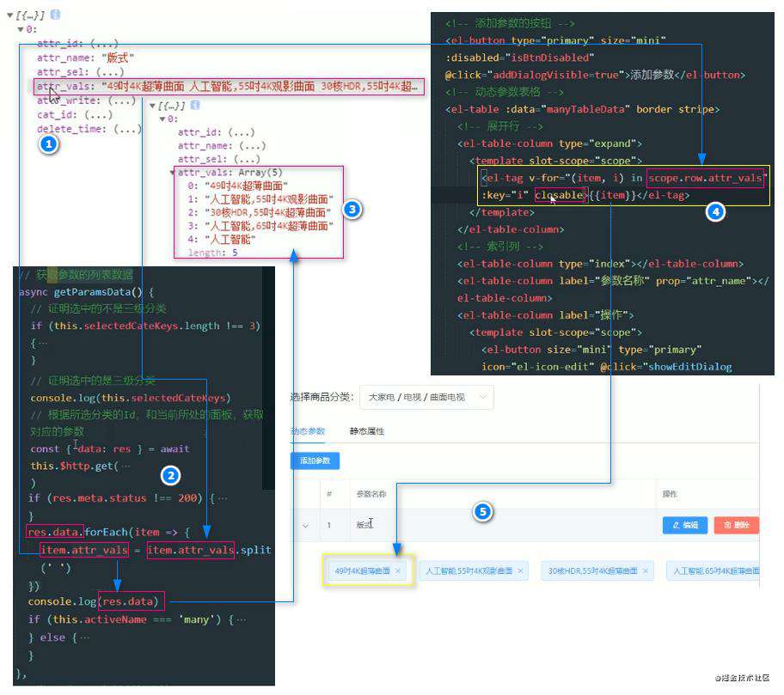This screenshot has height=695, width=784.
Task: Click the console.log(res.data) code line
Action: 93,601
